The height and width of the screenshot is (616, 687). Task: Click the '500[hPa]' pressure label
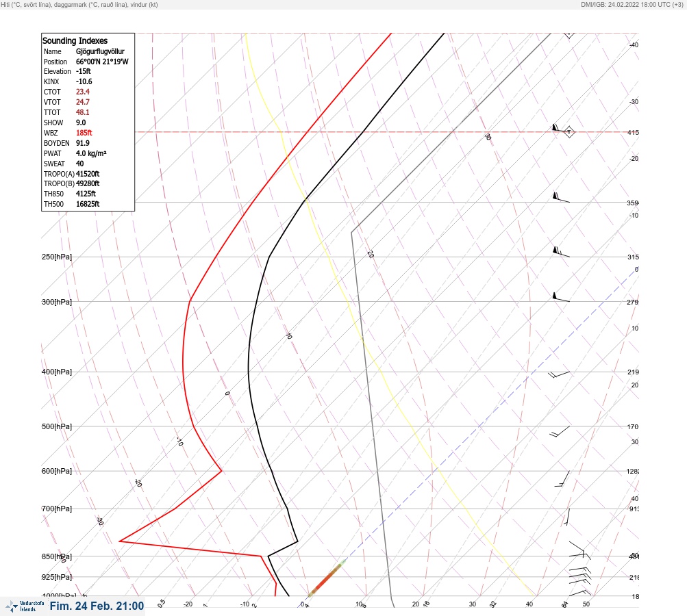click(57, 426)
